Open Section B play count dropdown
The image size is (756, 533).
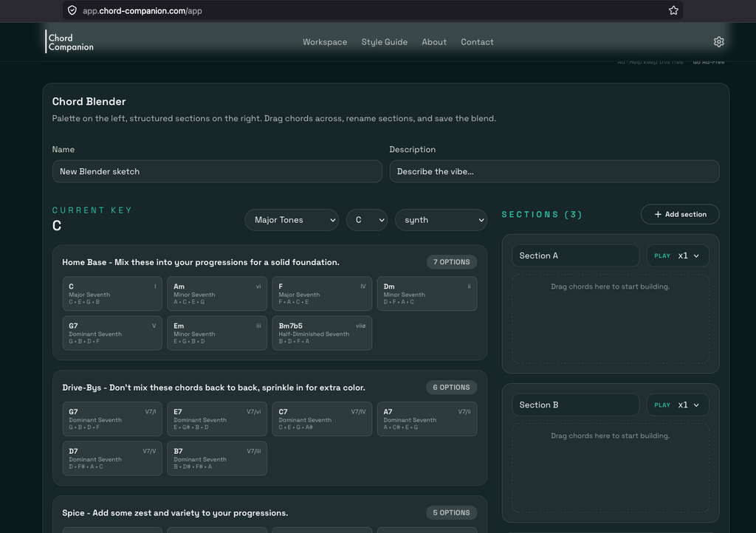678,405
